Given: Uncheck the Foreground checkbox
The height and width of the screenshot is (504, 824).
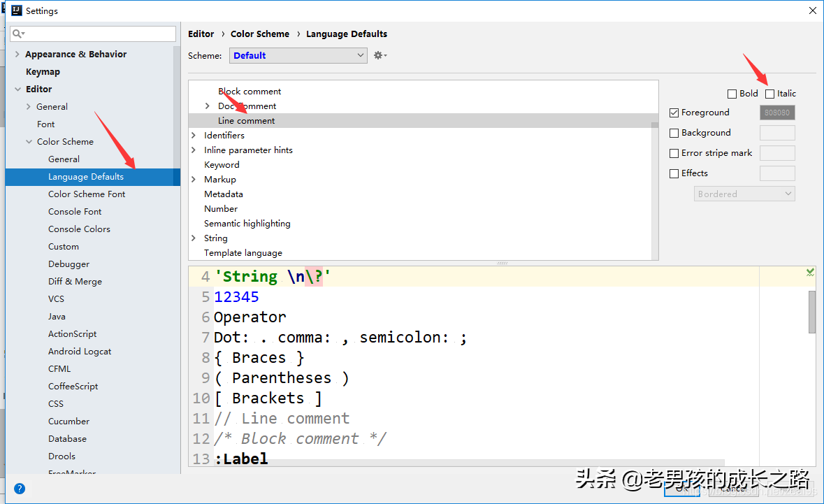Looking at the screenshot, I should (674, 113).
